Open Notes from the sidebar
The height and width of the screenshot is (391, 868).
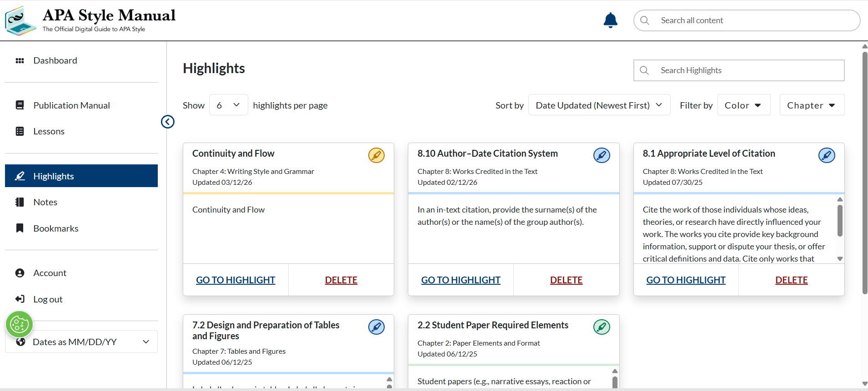[x=81, y=202]
